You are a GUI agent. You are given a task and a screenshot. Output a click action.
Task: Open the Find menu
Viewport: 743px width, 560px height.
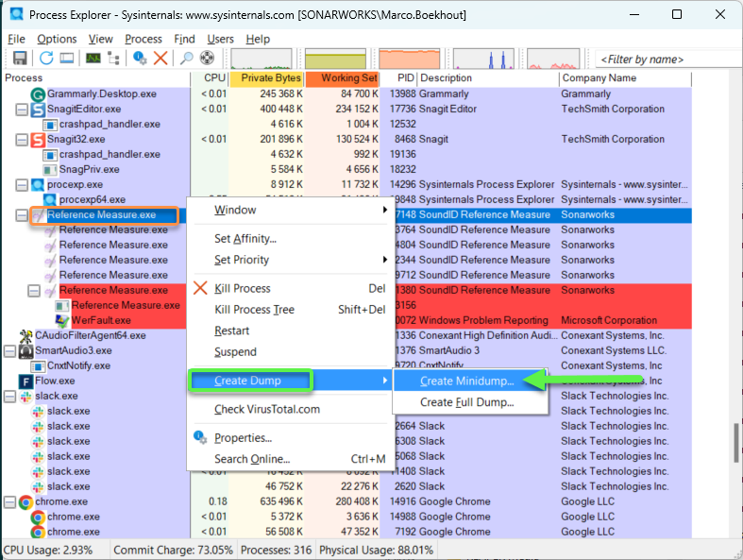point(184,39)
